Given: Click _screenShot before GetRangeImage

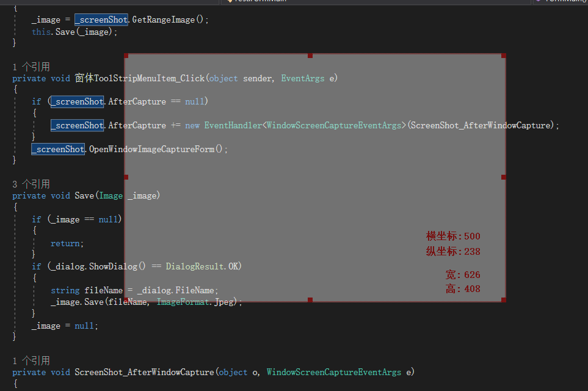Looking at the screenshot, I should [101, 20].
